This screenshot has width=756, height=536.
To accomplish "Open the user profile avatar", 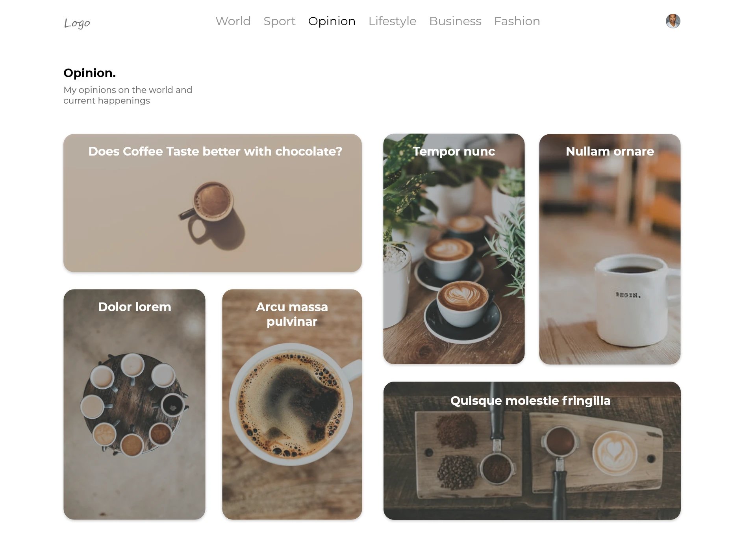I will pos(673,21).
